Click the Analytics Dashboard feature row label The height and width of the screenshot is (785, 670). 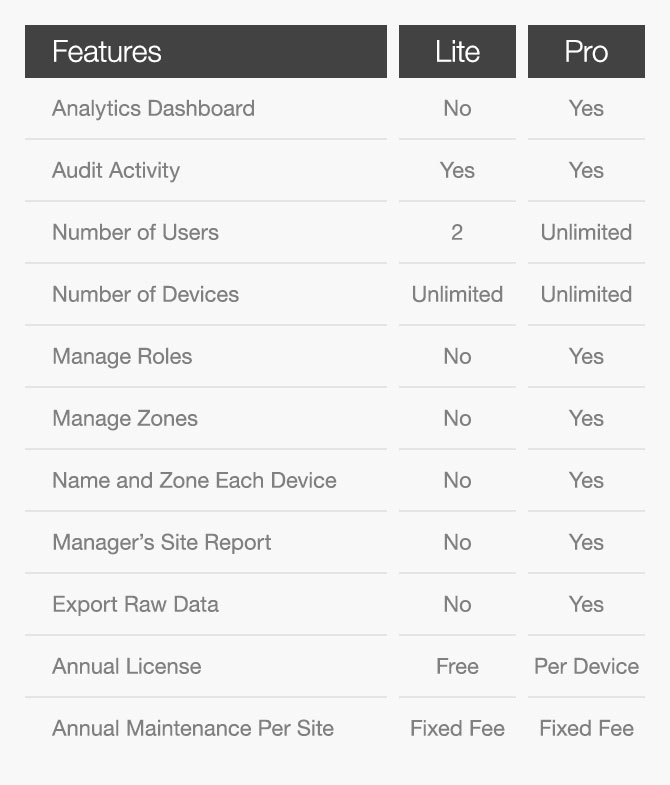pyautogui.click(x=153, y=108)
